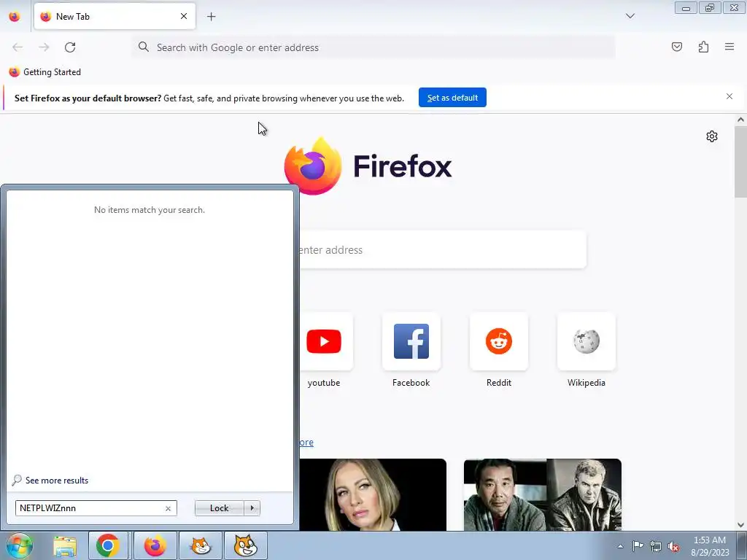Open new tab personalize gear icon
The width and height of the screenshot is (747, 560).
(711, 136)
